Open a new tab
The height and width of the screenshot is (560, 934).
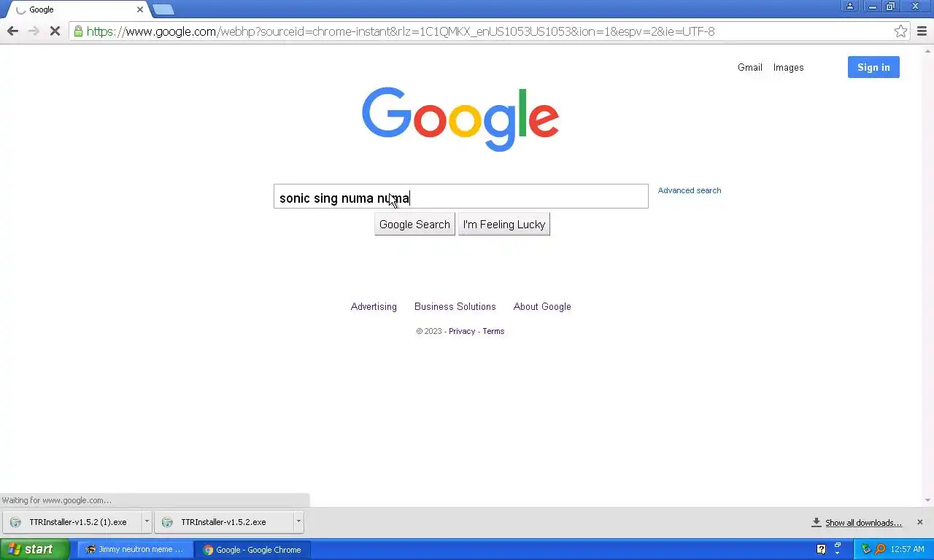163,9
